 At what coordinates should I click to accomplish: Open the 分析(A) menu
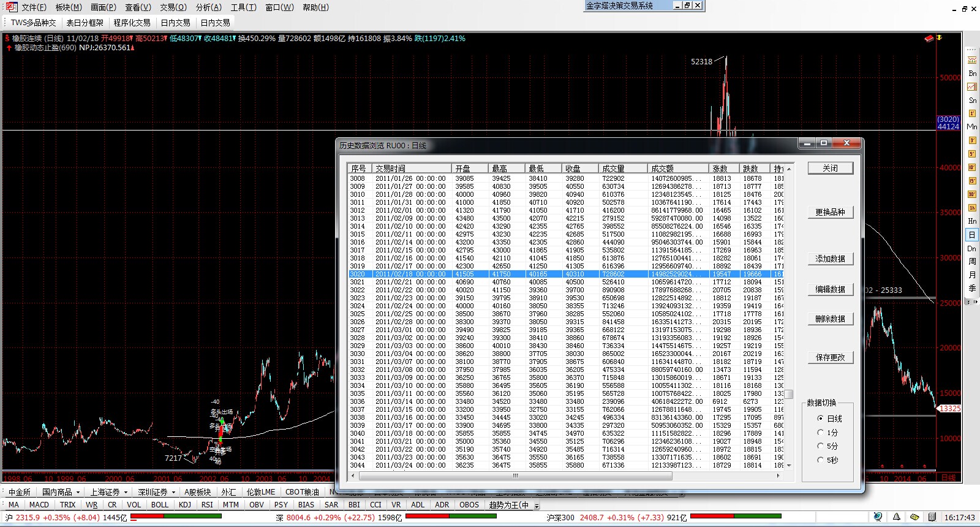[208, 7]
